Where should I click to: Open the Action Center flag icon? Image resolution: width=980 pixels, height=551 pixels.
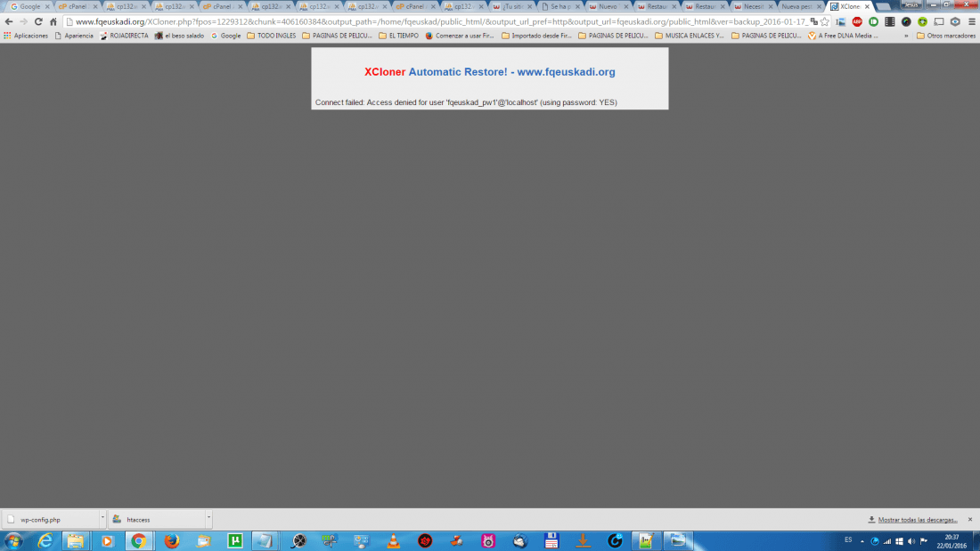pyautogui.click(x=924, y=541)
